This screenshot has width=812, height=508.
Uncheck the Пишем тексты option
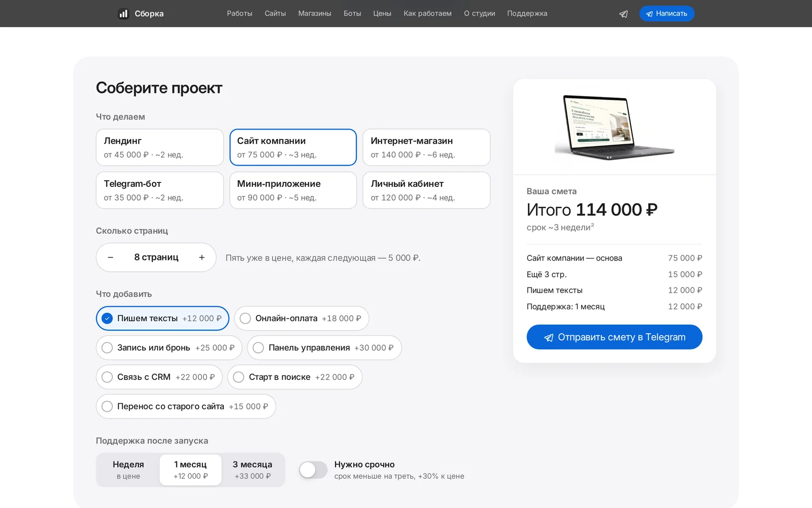pos(162,319)
